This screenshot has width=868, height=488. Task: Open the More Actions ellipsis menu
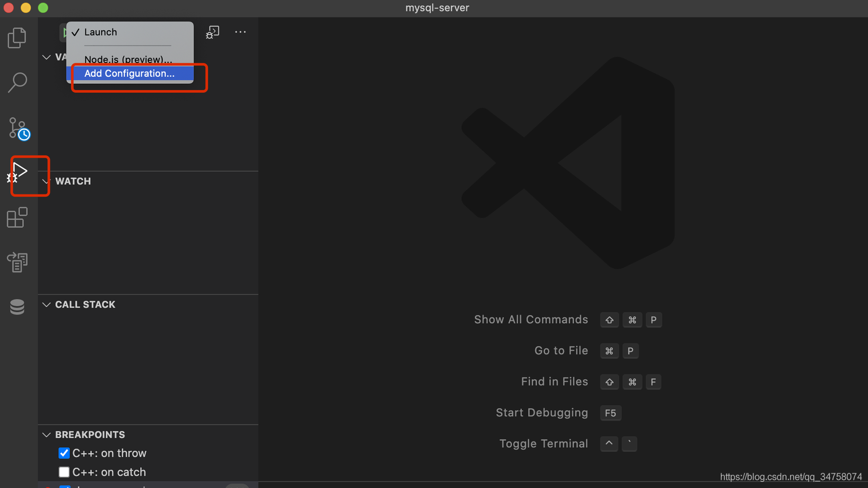240,33
